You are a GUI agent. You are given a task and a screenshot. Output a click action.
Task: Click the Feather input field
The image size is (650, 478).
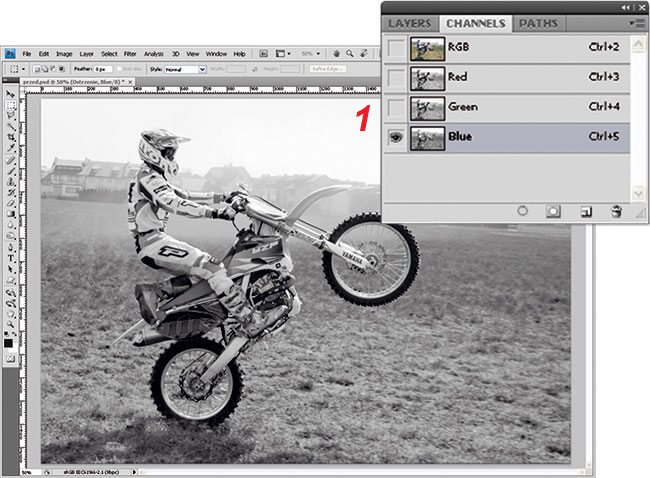point(103,69)
